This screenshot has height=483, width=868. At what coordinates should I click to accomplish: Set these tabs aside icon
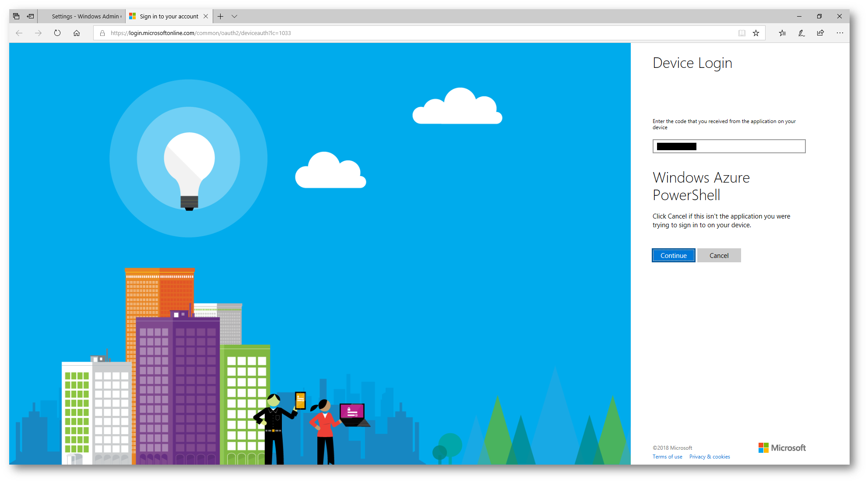(30, 16)
